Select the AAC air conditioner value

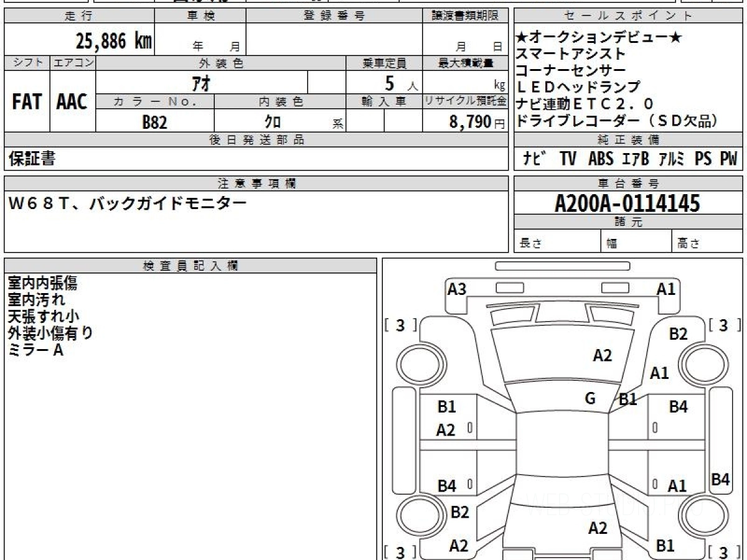[72, 101]
